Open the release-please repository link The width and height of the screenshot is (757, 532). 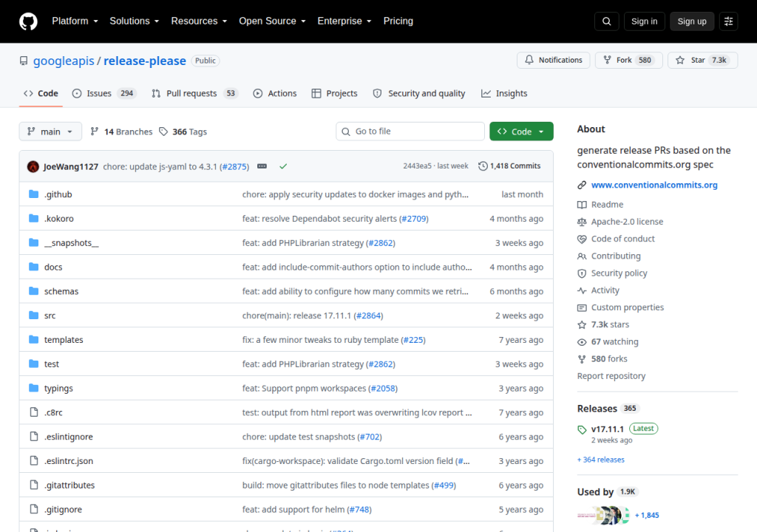pyautogui.click(x=145, y=61)
